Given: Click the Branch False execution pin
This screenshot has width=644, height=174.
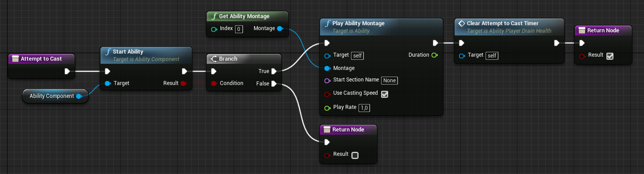Looking at the screenshot, I should coord(274,84).
